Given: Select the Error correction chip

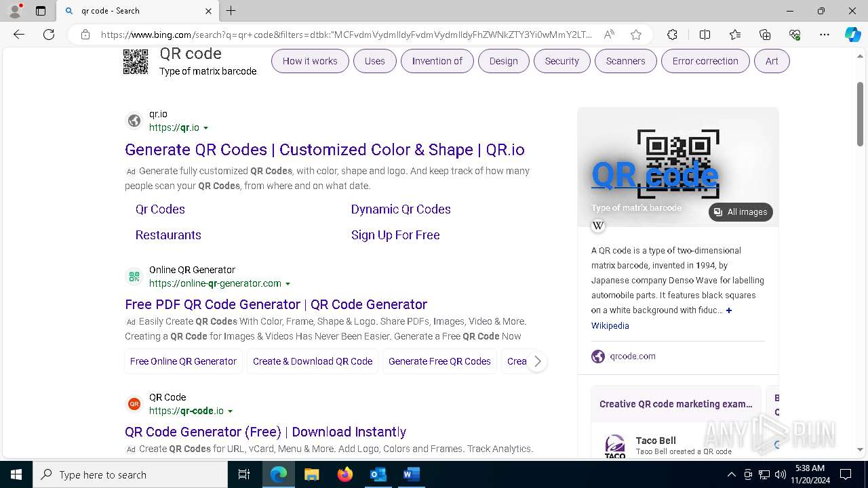Looking at the screenshot, I should (x=705, y=61).
